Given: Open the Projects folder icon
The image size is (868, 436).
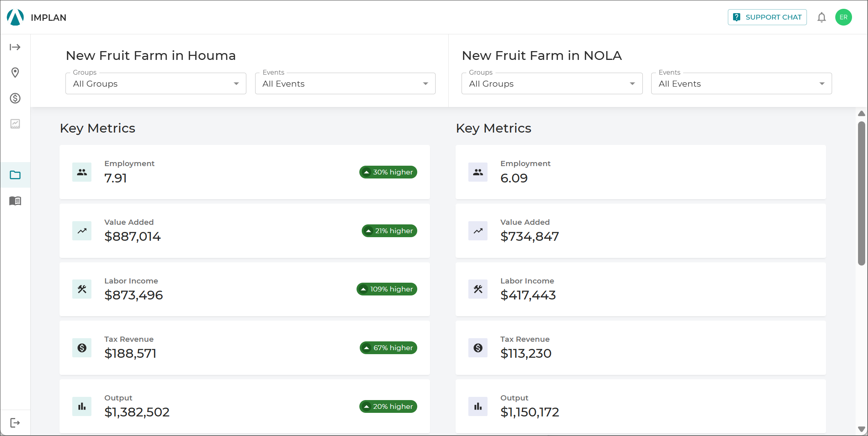Looking at the screenshot, I should coord(15,175).
